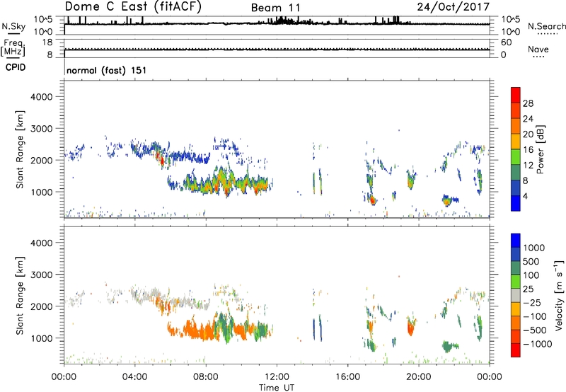Click the velocity colorbar value "-1000"
Viewport: 566px width, 392px height.
point(538,344)
